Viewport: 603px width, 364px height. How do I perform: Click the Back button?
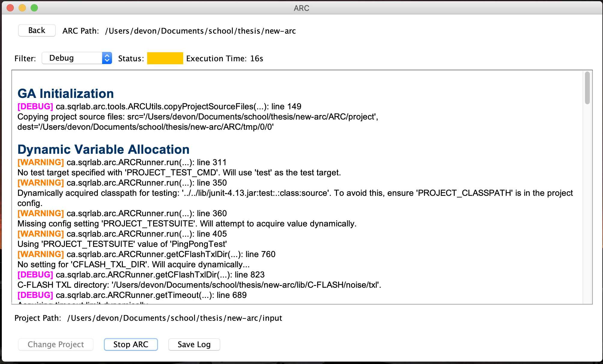37,30
